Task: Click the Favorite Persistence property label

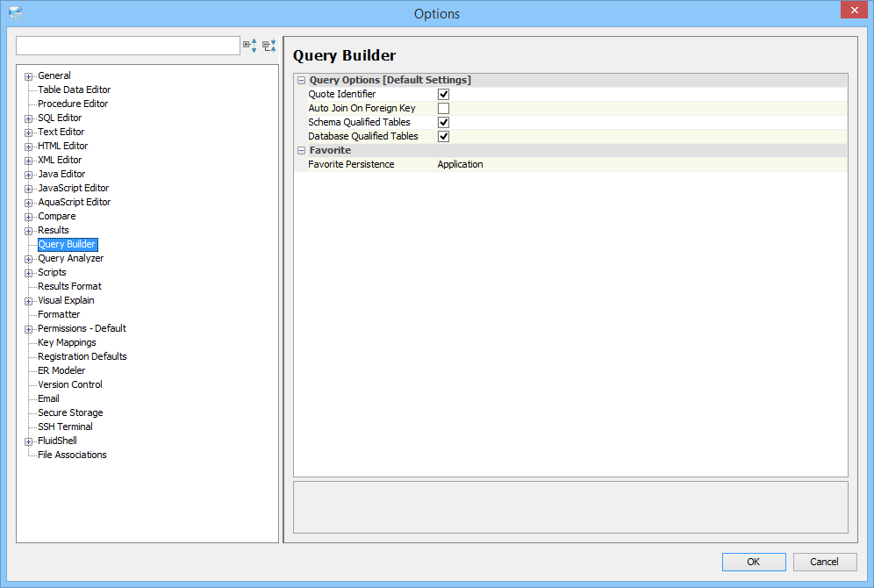Action: pyautogui.click(x=351, y=164)
